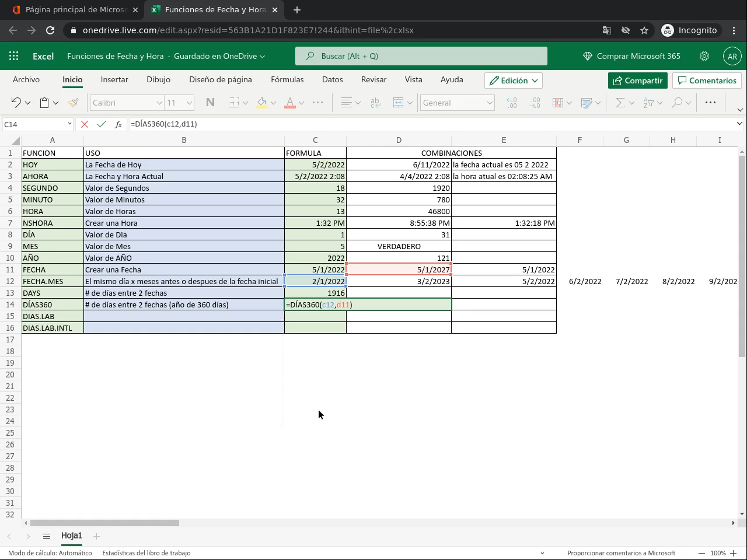
Task: Toggle the Merge cells button
Action: click(399, 103)
